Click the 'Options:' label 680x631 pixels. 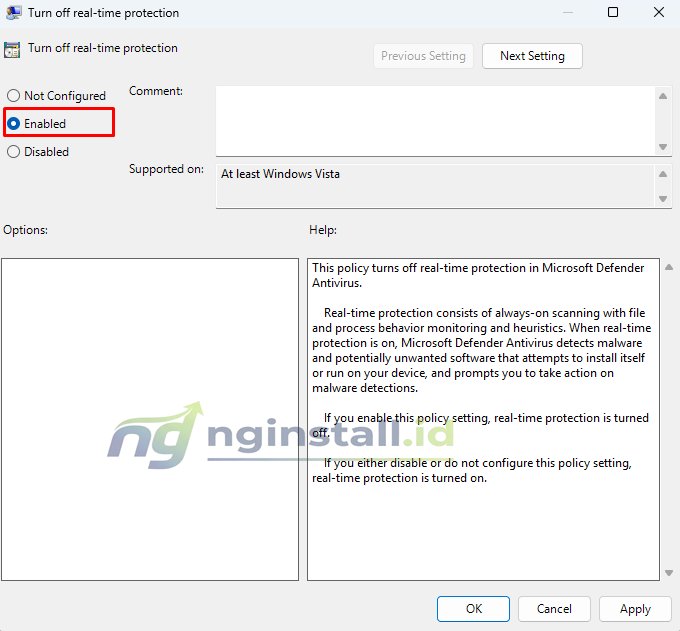pos(26,230)
